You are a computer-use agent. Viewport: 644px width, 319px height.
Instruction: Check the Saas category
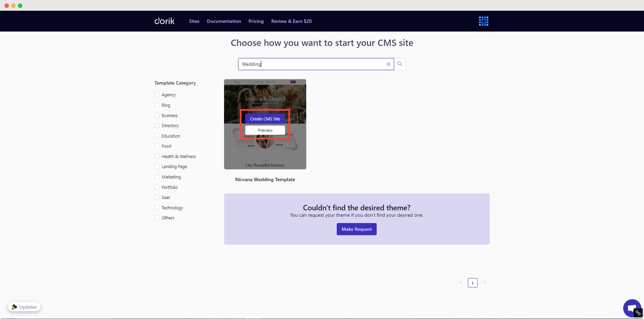click(157, 197)
